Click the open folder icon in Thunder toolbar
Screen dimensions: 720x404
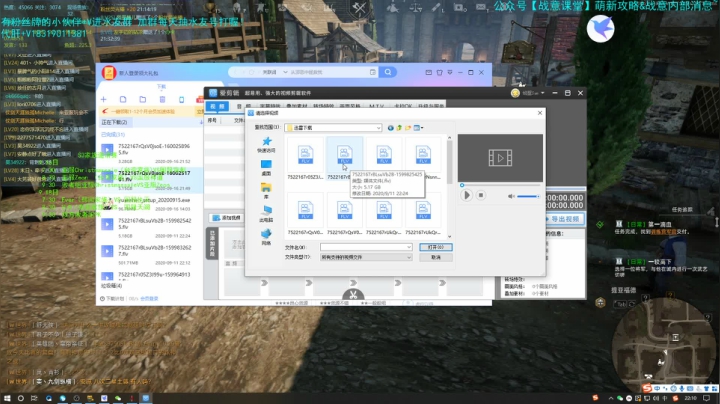click(x=143, y=99)
